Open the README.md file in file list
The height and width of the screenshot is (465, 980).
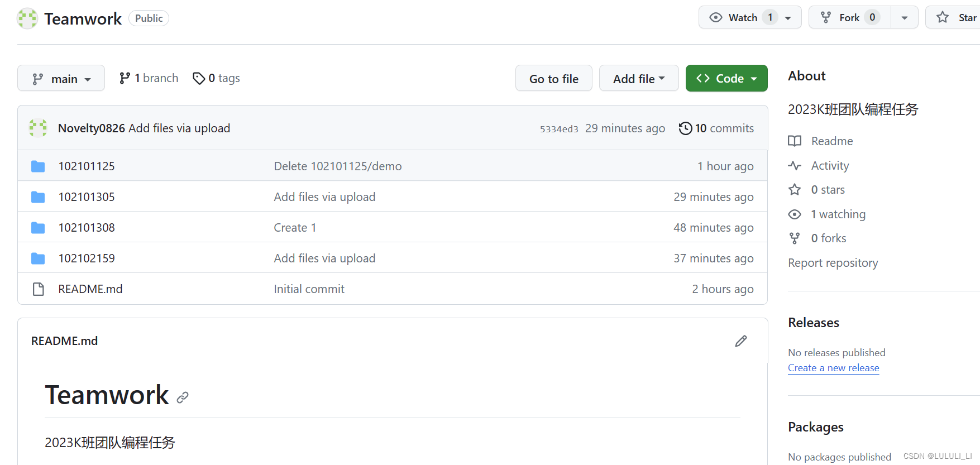pyautogui.click(x=90, y=289)
